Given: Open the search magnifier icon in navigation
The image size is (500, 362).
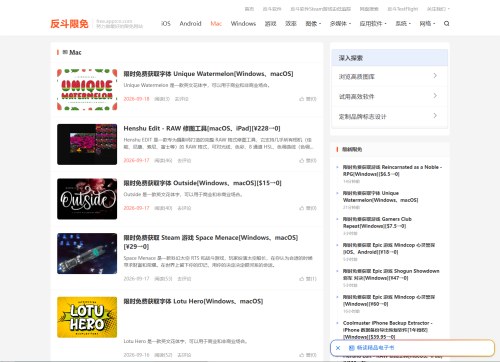Looking at the screenshot, I should click(447, 24).
